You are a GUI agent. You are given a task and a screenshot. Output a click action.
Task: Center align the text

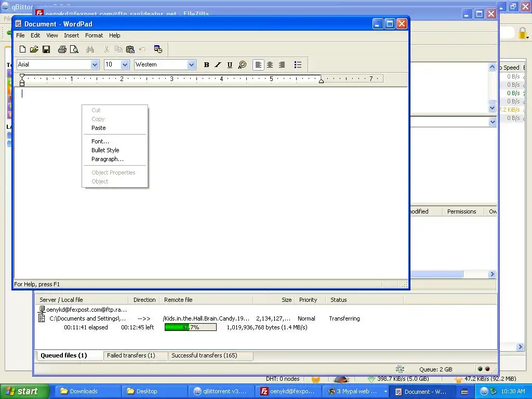click(270, 65)
